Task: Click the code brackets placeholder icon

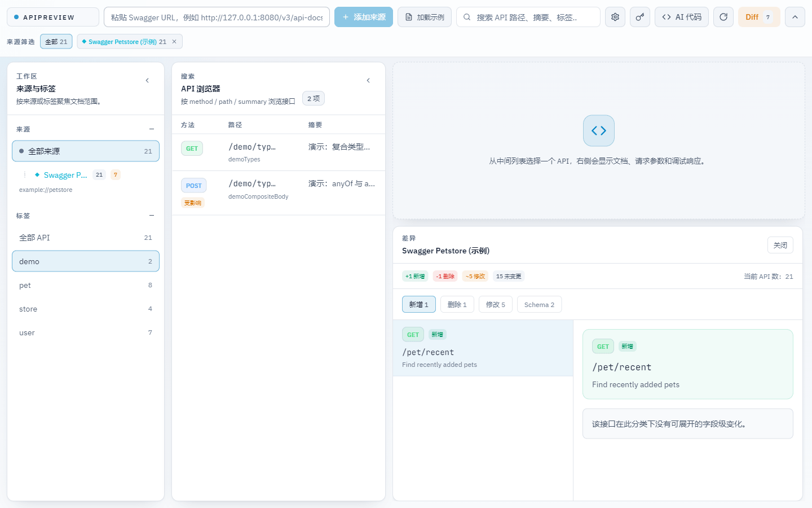Action: click(x=599, y=131)
